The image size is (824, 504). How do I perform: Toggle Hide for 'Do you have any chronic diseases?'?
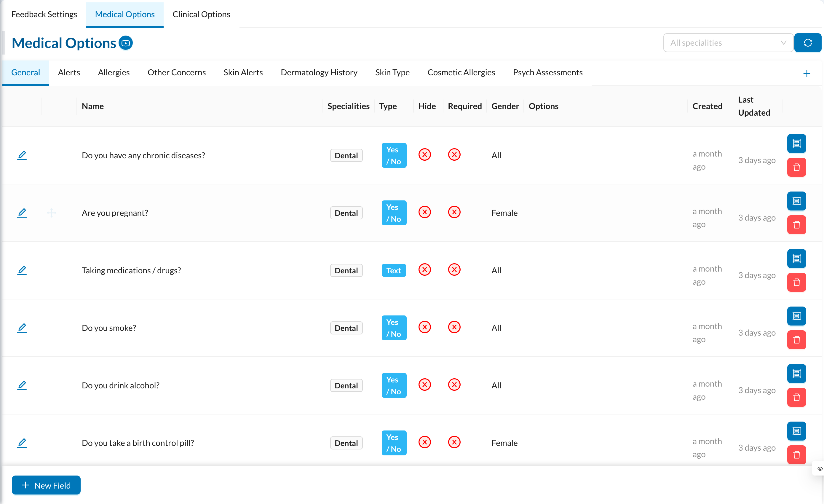coord(424,154)
